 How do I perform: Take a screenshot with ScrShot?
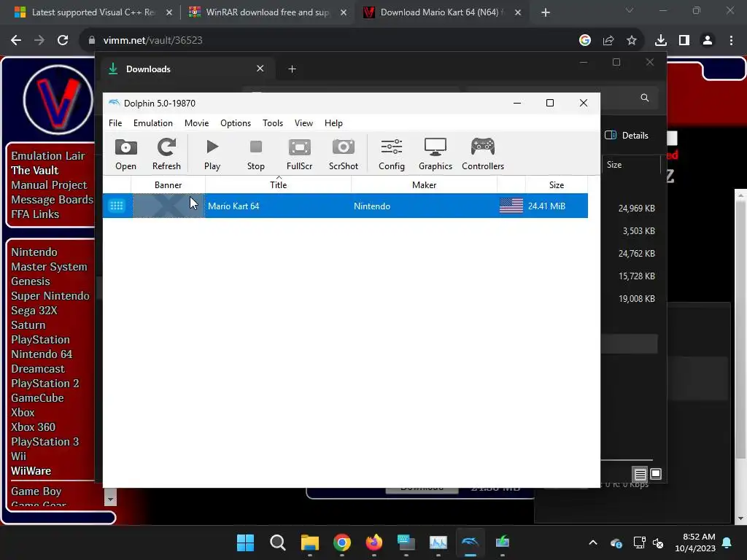[x=343, y=155]
